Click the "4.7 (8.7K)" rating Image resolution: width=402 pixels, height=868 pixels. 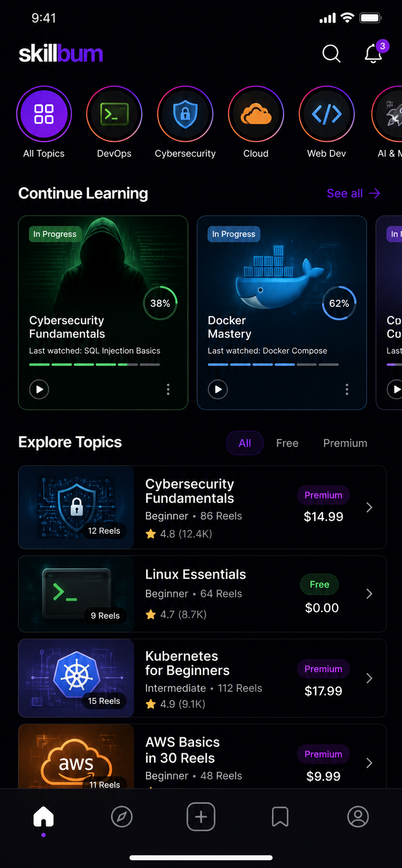183,614
